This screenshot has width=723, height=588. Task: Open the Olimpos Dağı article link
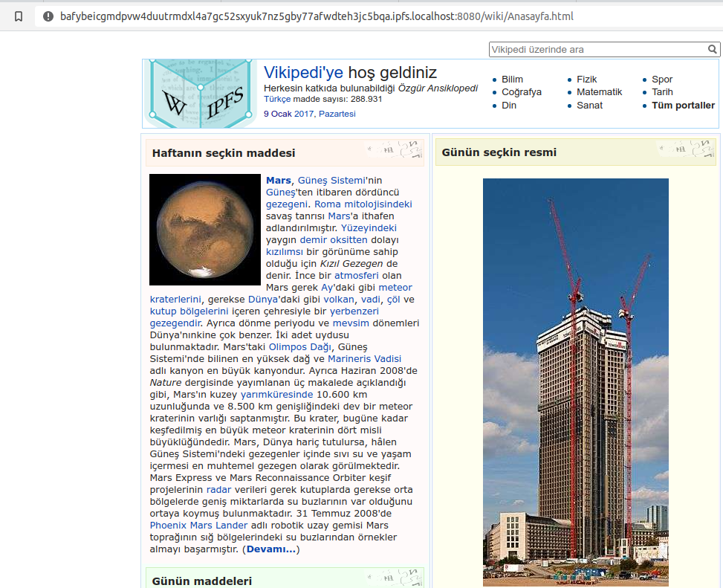(x=302, y=346)
